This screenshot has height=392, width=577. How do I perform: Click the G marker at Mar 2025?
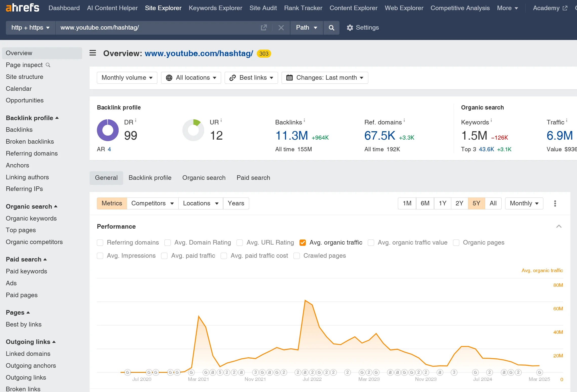pyautogui.click(x=540, y=372)
